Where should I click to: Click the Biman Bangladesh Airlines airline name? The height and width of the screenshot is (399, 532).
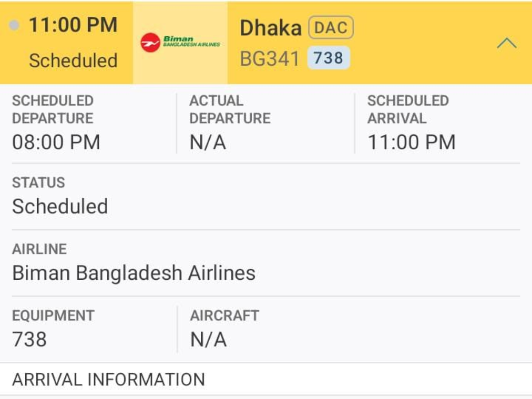coord(134,273)
